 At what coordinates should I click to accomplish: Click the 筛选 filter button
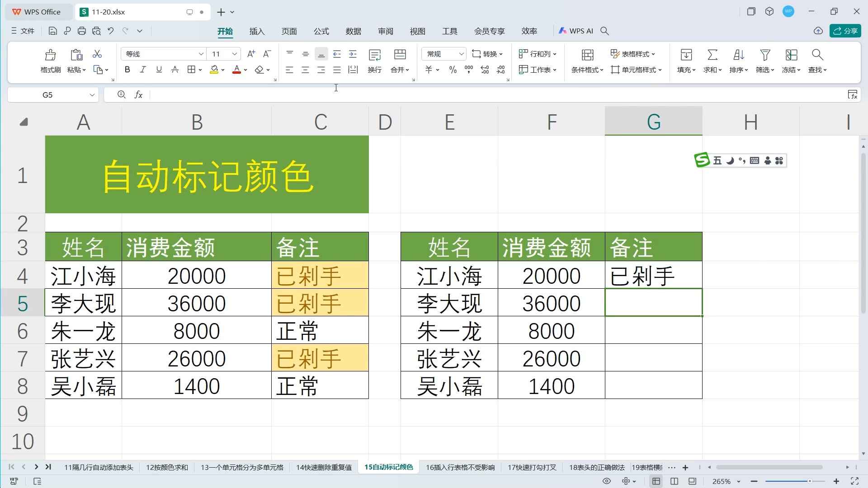[x=765, y=61]
